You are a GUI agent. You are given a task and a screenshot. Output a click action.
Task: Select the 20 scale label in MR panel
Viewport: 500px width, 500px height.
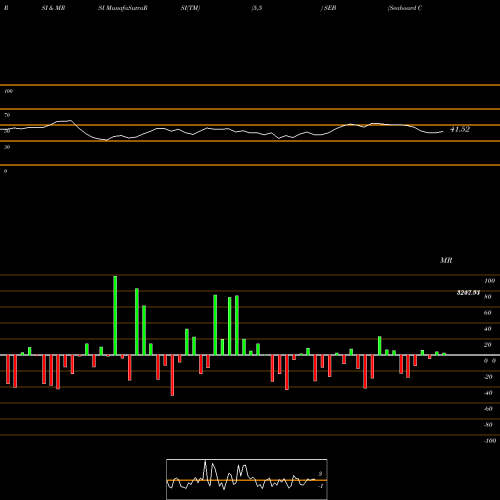[x=487, y=345]
